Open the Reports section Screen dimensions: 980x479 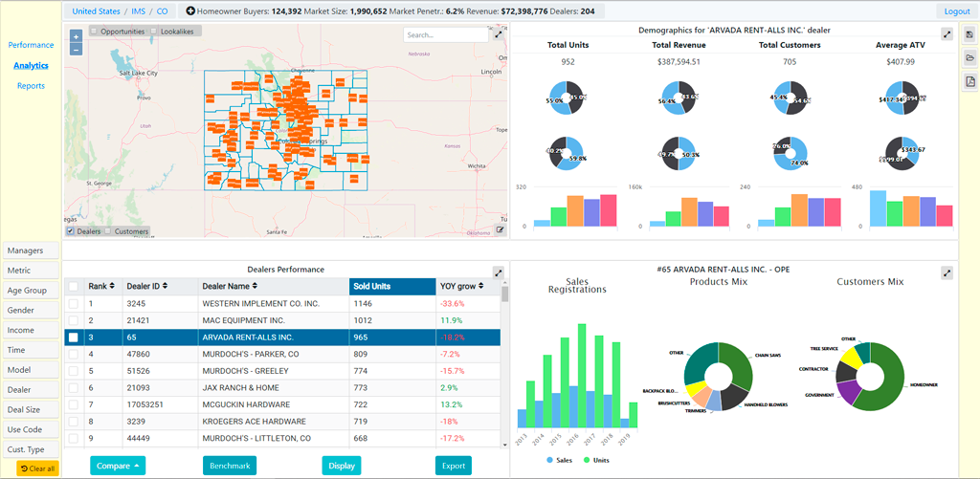[x=31, y=86]
